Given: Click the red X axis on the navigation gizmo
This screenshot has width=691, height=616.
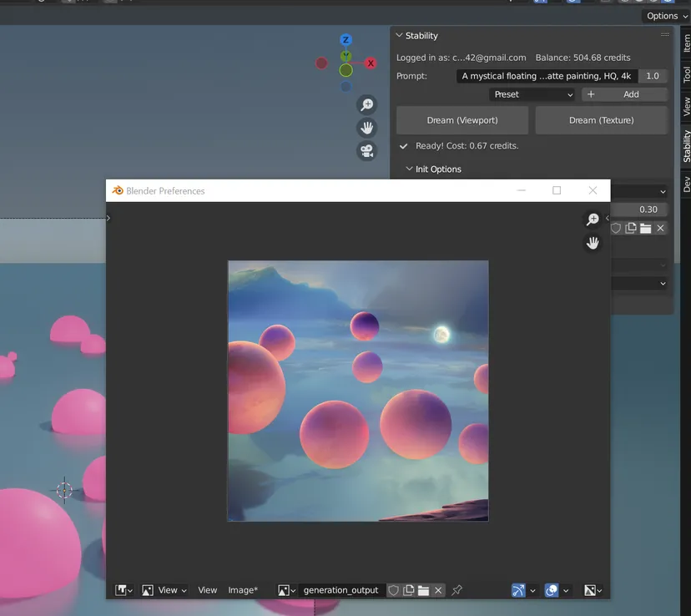Looking at the screenshot, I should (x=371, y=63).
